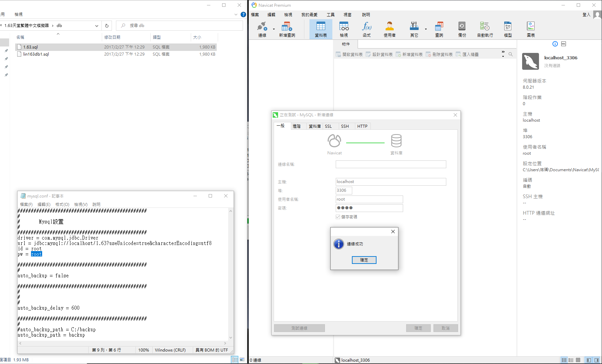Toggle the Navicat right information pane
The width and height of the screenshot is (602, 364).
point(596,360)
